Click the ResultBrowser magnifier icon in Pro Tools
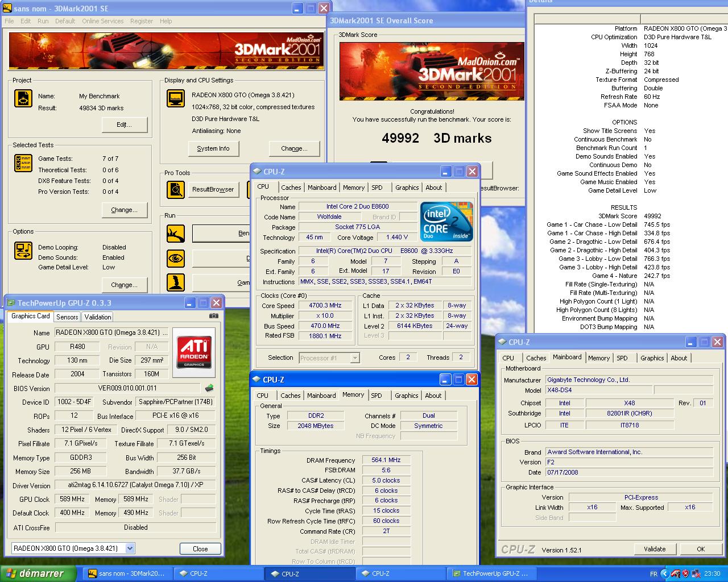The image size is (728, 582). click(x=176, y=190)
